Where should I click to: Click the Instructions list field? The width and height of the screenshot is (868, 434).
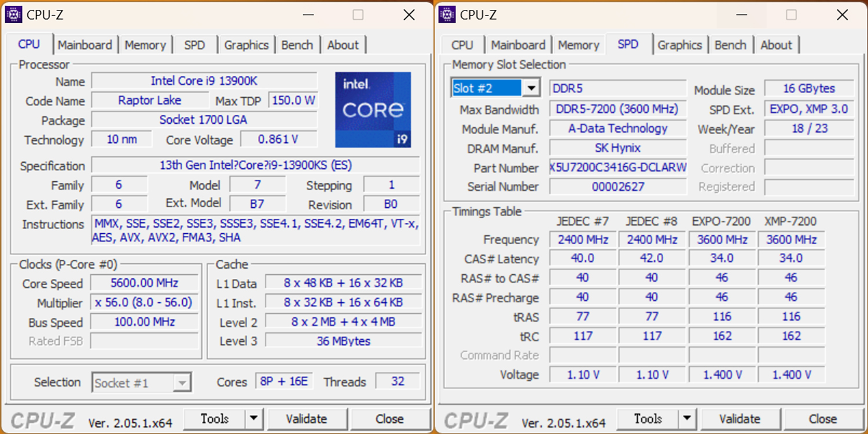[x=256, y=230]
